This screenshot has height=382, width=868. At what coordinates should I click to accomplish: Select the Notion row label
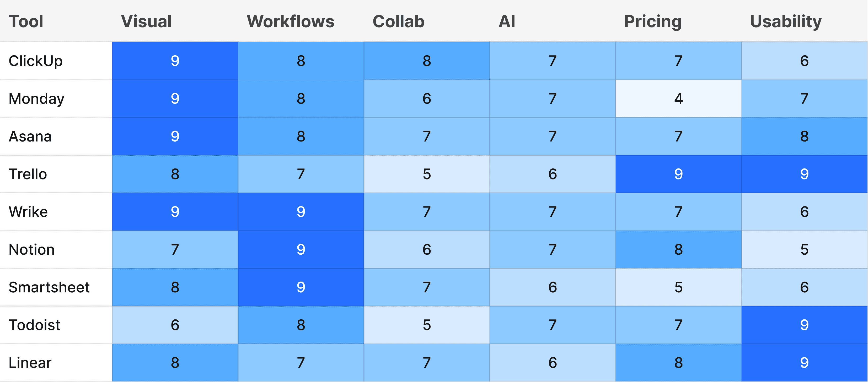[x=31, y=249]
